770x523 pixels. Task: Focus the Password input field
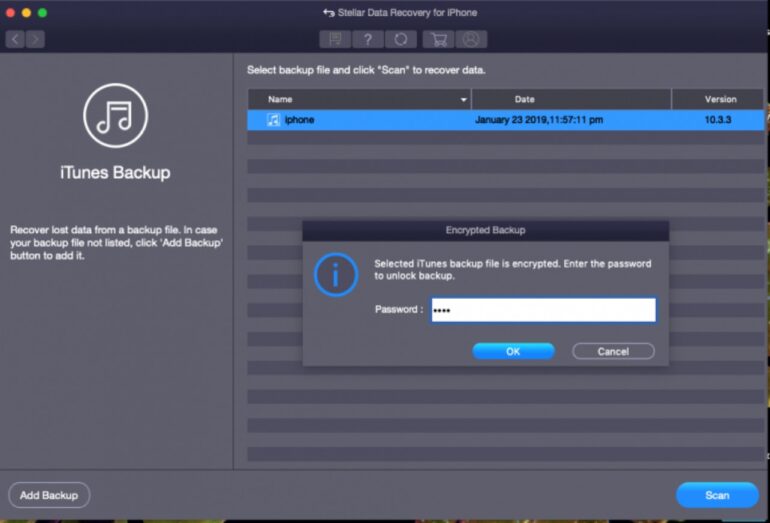543,310
